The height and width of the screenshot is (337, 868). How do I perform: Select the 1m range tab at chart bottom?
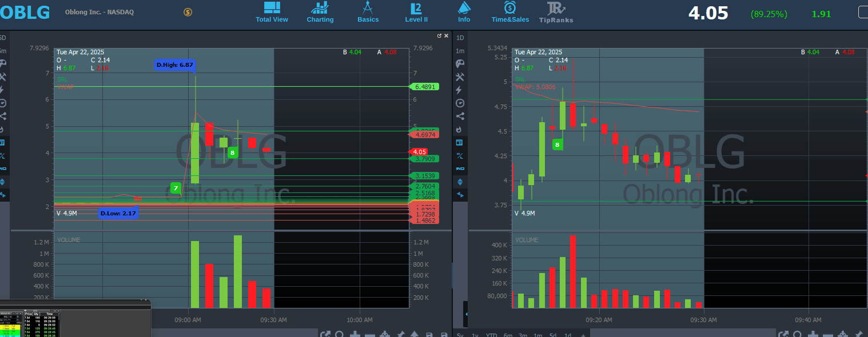538,335
